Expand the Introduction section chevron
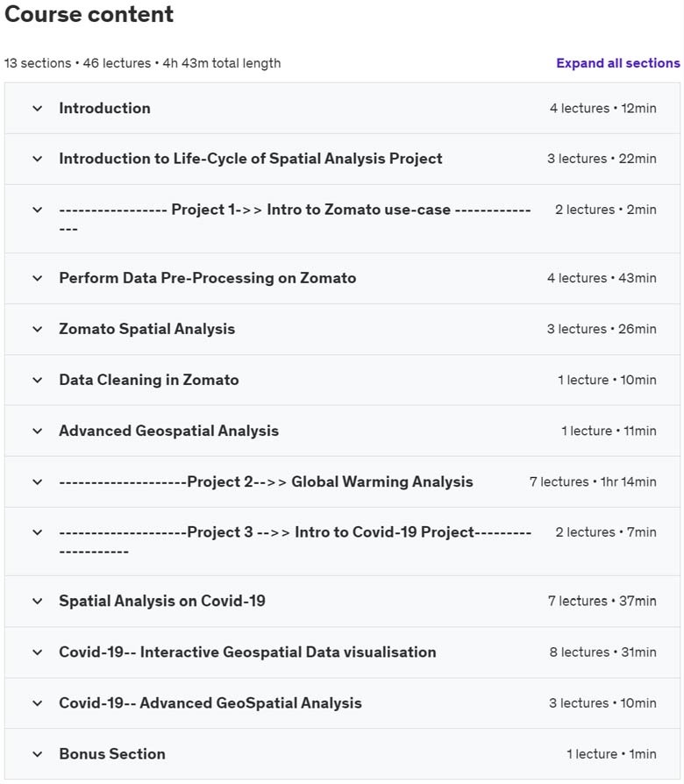684x784 pixels. (x=37, y=109)
